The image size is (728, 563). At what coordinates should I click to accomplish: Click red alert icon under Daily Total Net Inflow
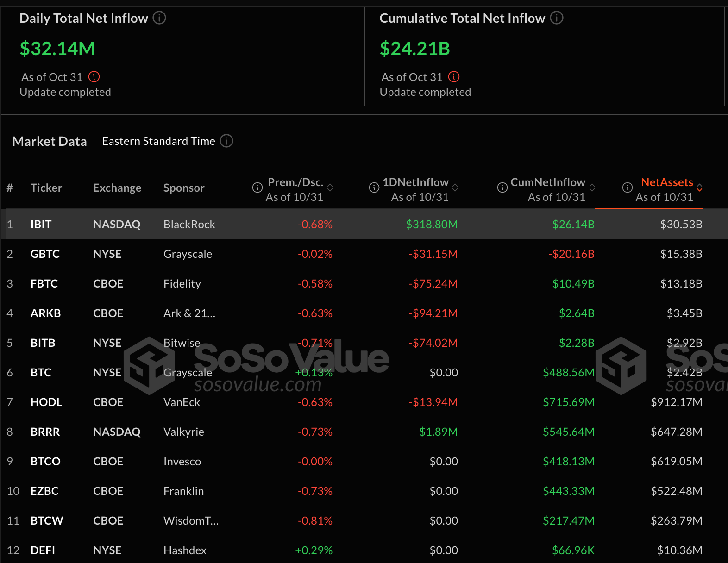click(94, 77)
